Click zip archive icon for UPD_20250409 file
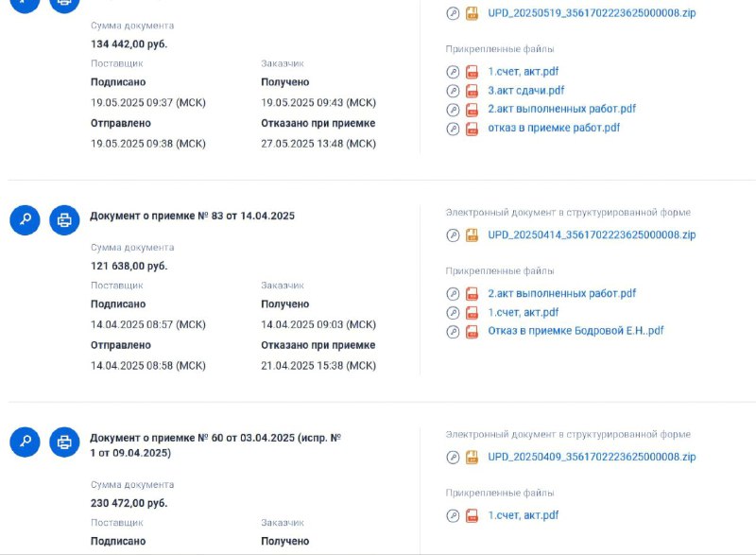 coord(472,457)
